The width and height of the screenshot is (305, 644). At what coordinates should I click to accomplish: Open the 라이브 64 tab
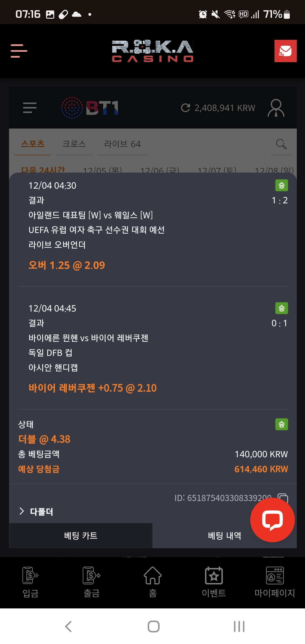click(x=122, y=144)
